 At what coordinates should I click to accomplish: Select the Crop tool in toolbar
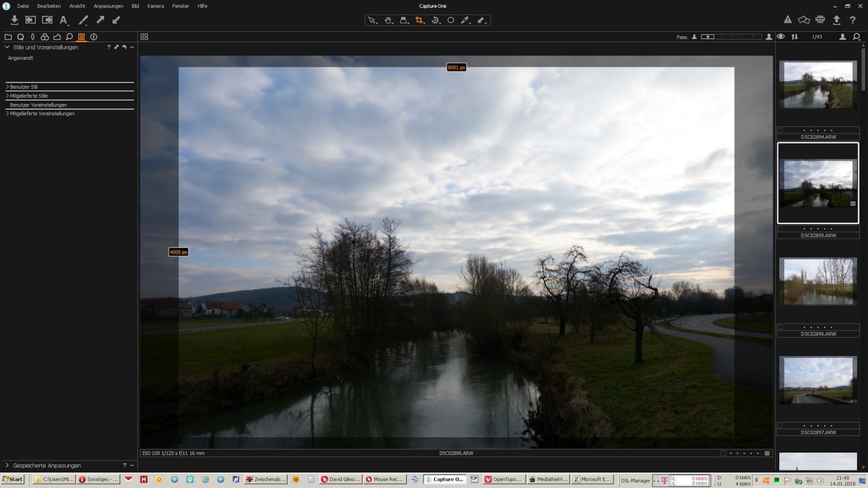coord(420,20)
